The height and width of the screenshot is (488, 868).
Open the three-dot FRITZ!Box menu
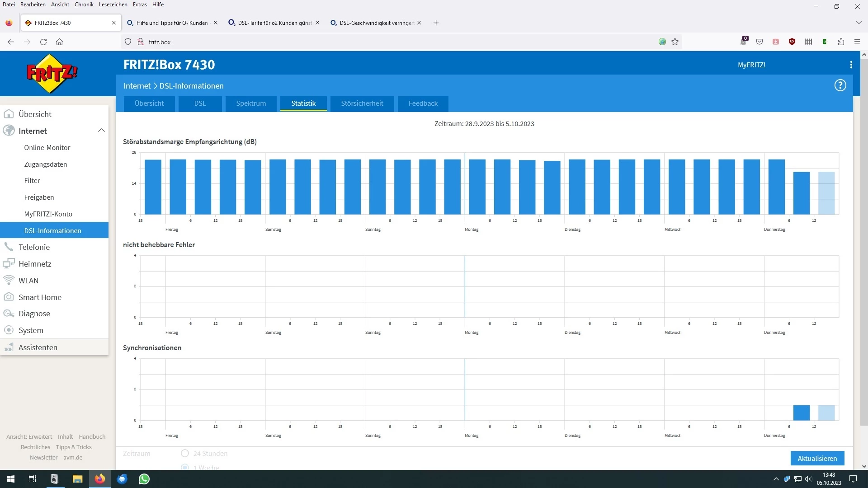851,65
